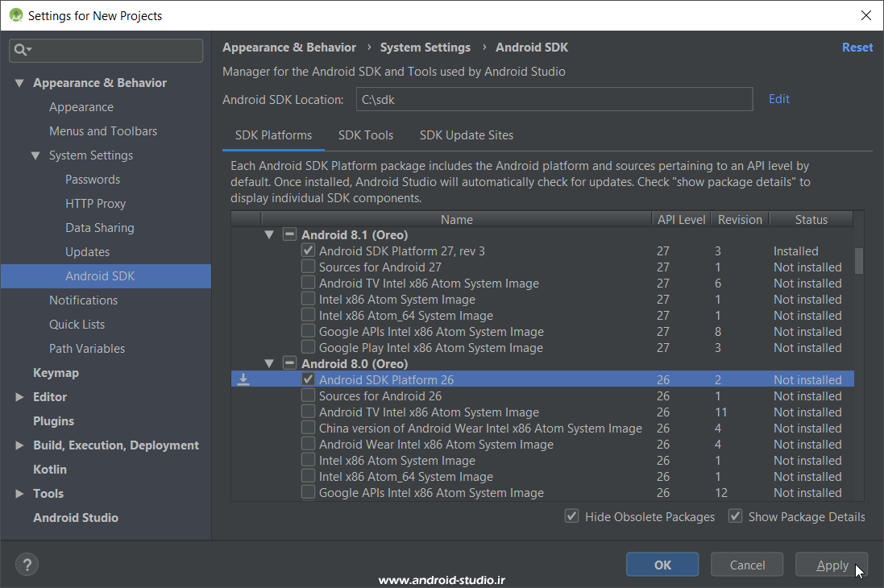884x588 pixels.
Task: Select Passwords under System Settings
Action: click(93, 180)
